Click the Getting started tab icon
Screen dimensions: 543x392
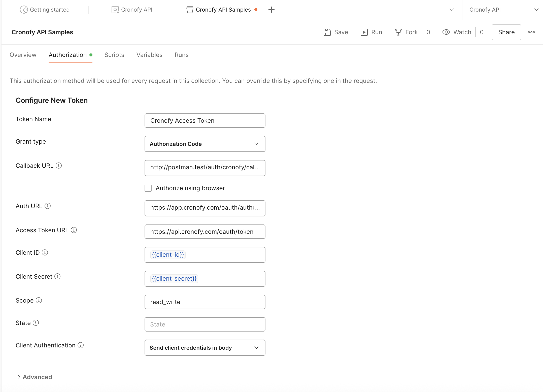(x=24, y=10)
